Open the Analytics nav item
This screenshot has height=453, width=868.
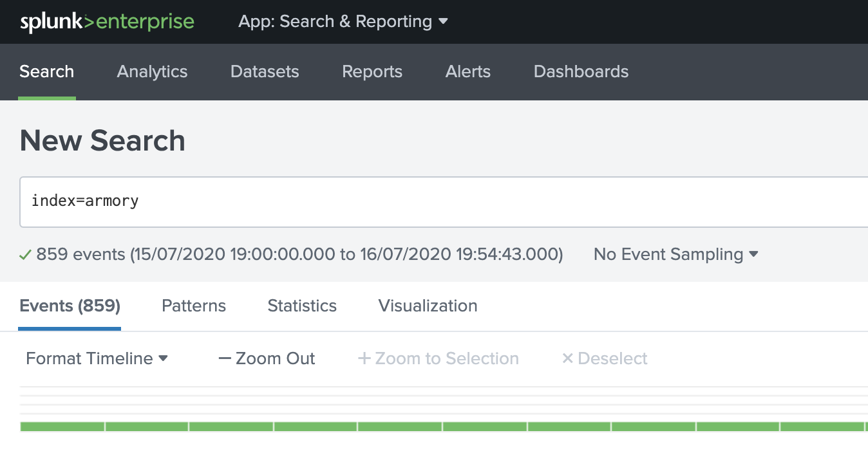click(x=152, y=71)
